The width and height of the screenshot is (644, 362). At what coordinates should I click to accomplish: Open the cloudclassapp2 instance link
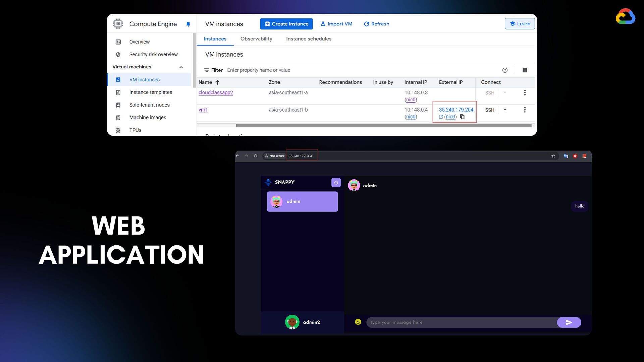(215, 93)
